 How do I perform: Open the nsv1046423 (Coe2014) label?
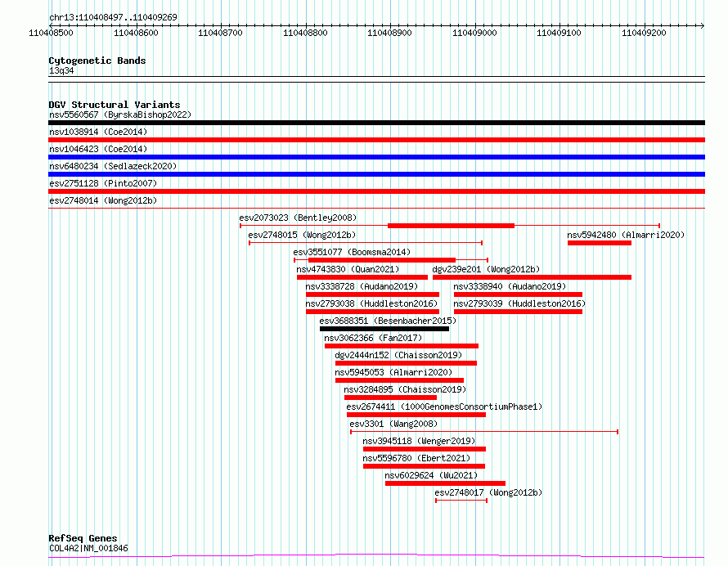[x=98, y=149]
